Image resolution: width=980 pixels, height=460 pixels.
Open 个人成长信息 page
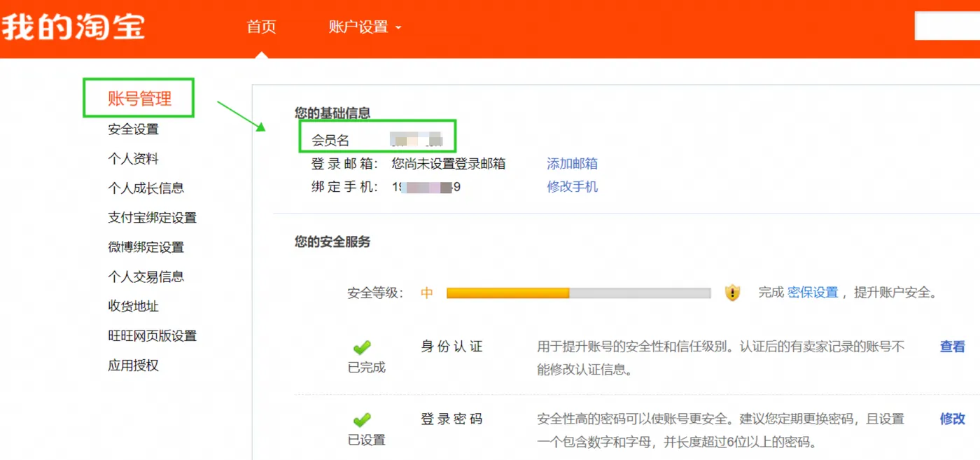[146, 188]
